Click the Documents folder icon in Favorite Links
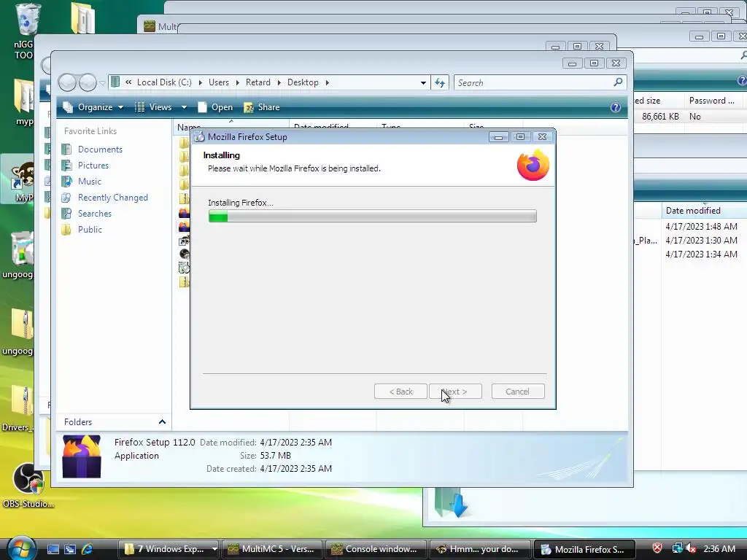 [x=66, y=149]
